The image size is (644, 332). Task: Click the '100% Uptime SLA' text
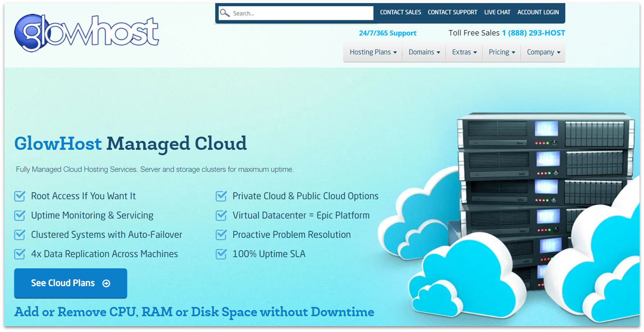point(269,254)
